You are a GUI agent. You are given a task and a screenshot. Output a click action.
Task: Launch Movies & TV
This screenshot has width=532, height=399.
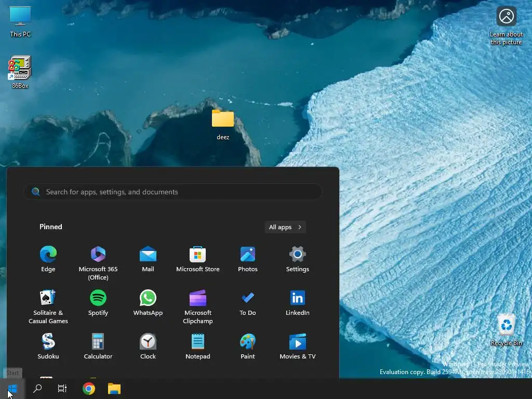click(298, 347)
